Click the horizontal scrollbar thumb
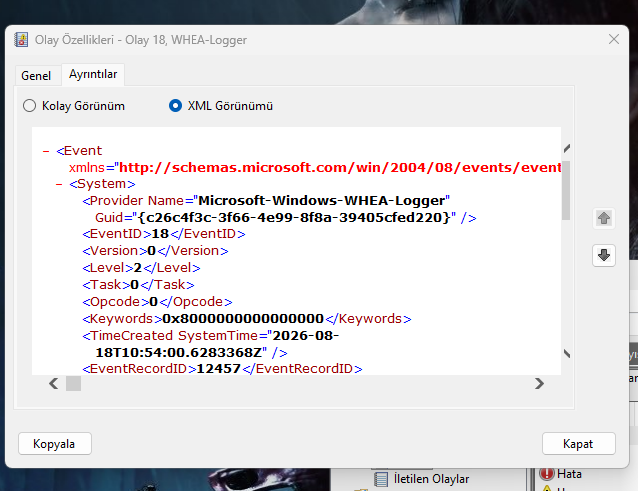This screenshot has width=638, height=491. tap(74, 384)
